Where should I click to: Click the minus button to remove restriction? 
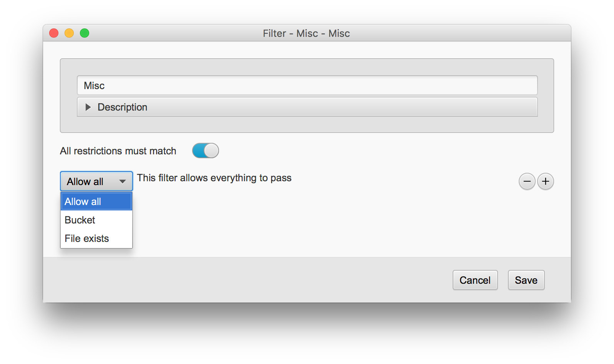point(527,181)
